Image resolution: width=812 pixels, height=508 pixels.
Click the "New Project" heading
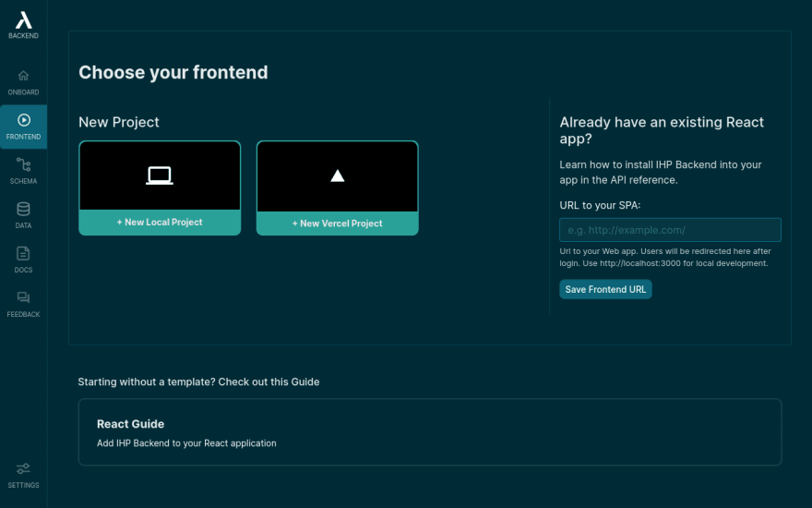pos(119,122)
